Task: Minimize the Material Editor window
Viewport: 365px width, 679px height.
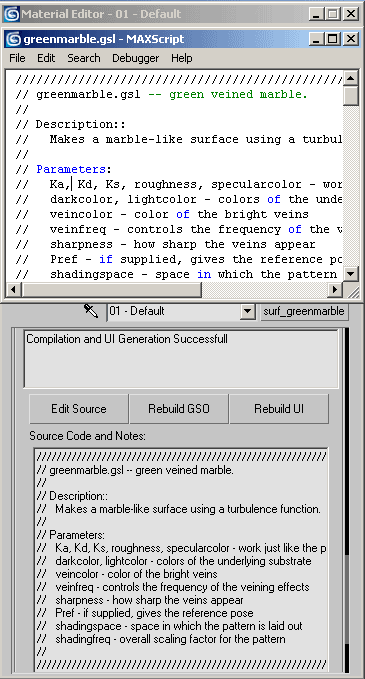Action: [x=317, y=14]
